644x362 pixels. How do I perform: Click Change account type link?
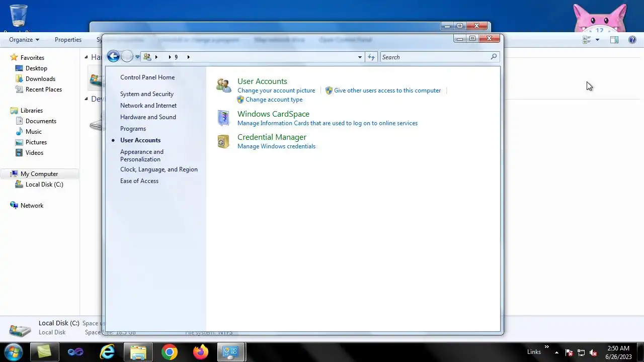tap(274, 100)
